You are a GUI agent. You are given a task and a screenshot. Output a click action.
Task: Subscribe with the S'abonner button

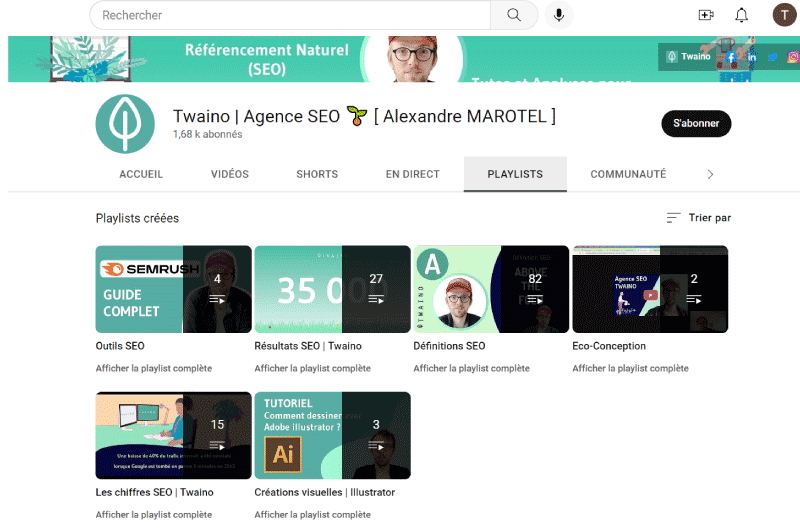point(696,123)
